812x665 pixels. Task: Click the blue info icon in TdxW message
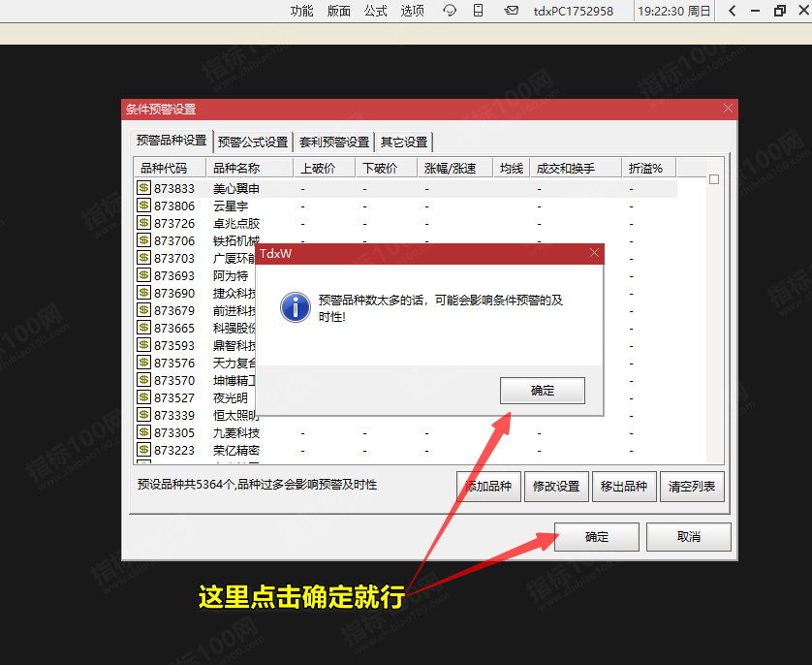296,307
